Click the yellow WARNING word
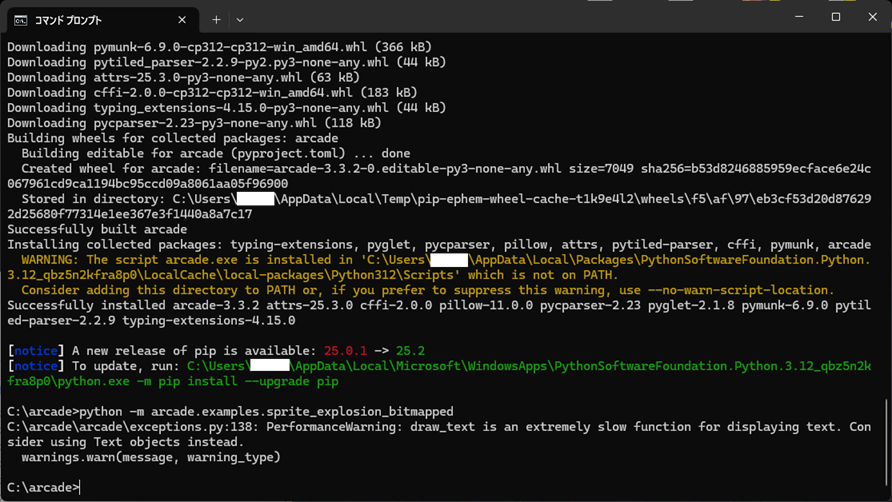 point(52,260)
